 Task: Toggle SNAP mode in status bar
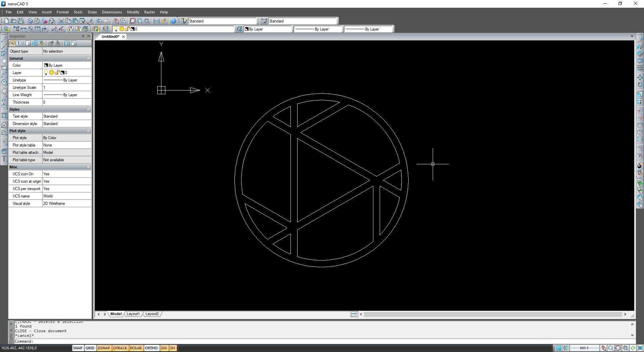pos(78,348)
